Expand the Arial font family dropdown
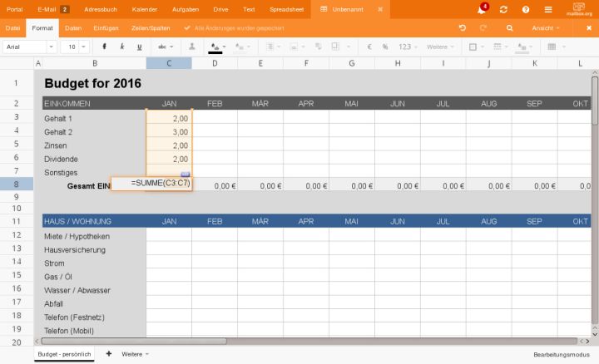 [x=28, y=47]
